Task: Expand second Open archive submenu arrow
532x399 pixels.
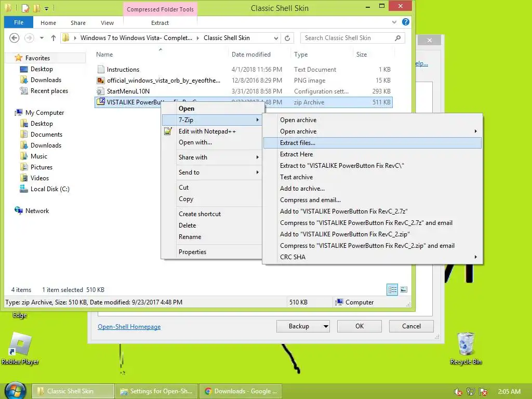Action: click(x=476, y=131)
